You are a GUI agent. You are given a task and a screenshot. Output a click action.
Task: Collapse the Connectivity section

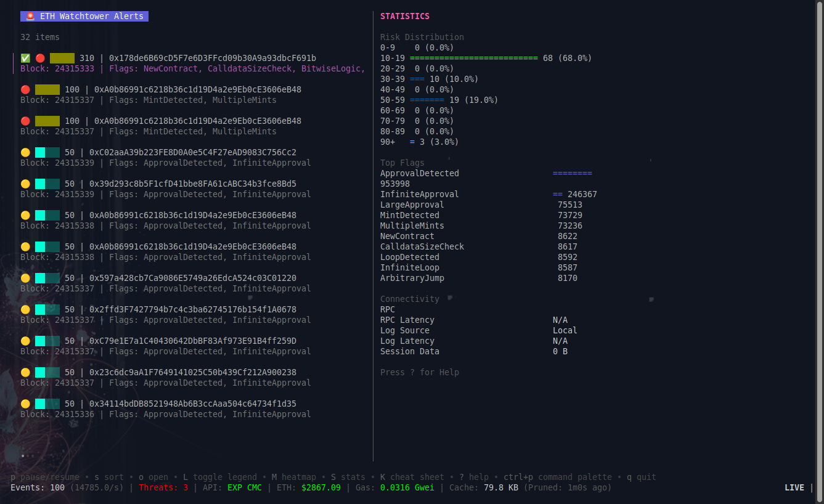(410, 299)
